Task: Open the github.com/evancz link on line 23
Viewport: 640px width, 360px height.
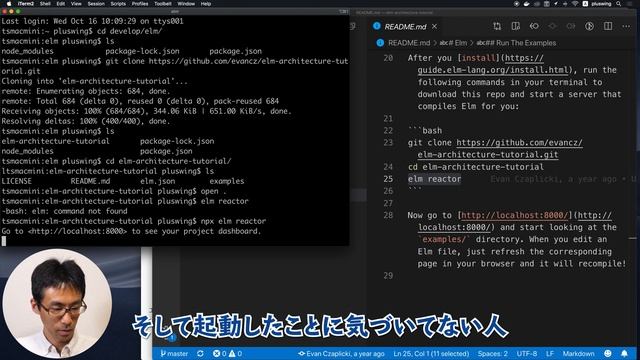Action: [x=519, y=142]
